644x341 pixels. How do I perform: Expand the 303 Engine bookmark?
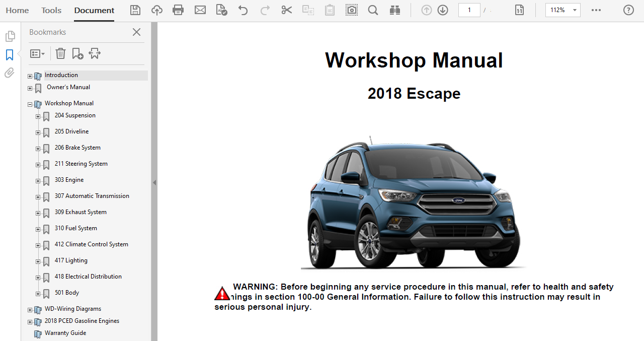(38, 181)
